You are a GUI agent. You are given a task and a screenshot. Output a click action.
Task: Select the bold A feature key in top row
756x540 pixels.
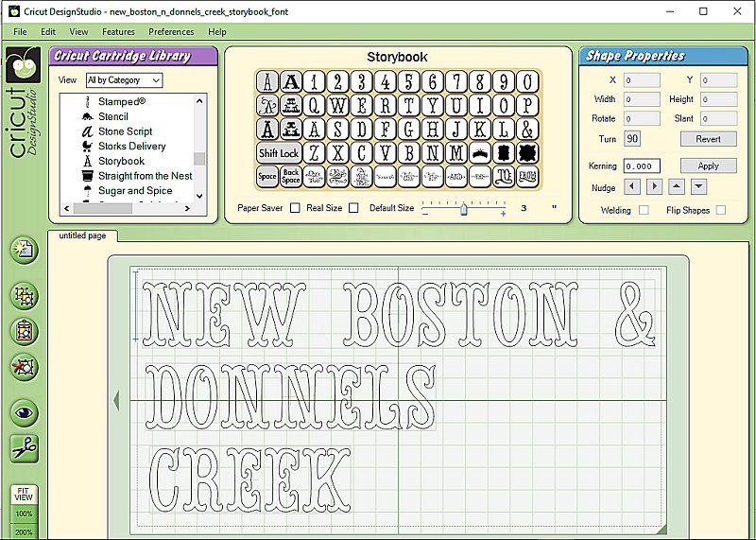pos(291,81)
